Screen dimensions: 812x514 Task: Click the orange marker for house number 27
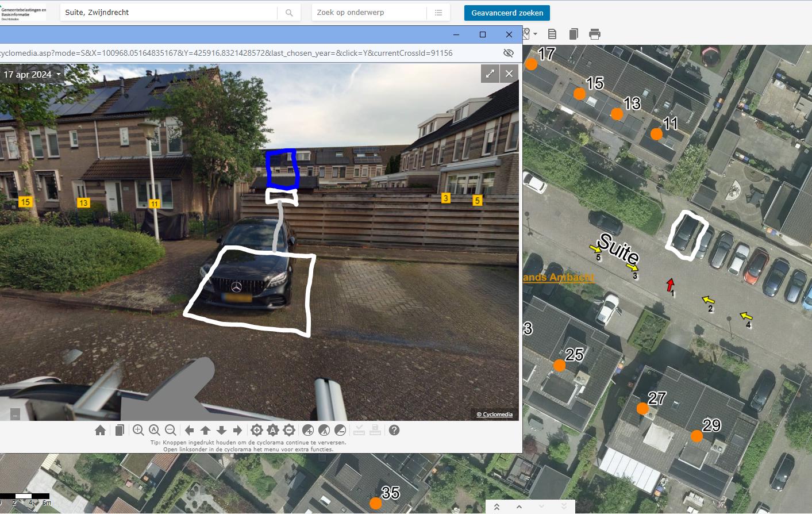point(642,409)
